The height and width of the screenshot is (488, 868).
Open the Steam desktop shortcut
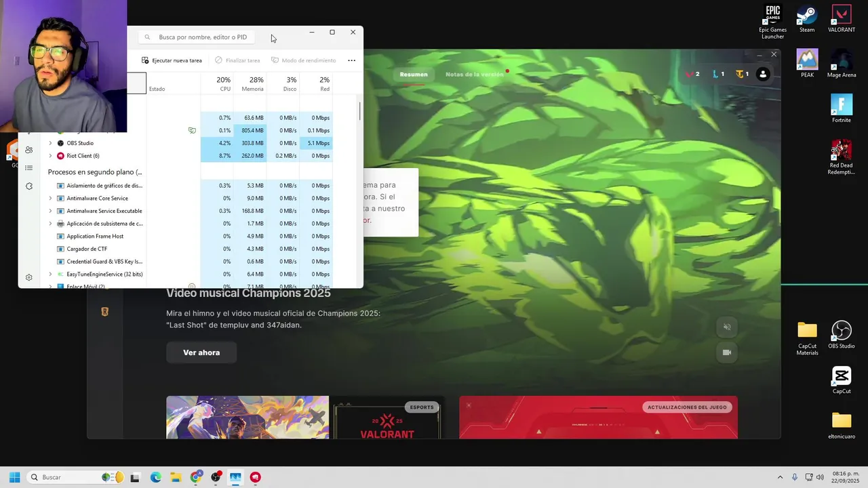click(x=807, y=19)
